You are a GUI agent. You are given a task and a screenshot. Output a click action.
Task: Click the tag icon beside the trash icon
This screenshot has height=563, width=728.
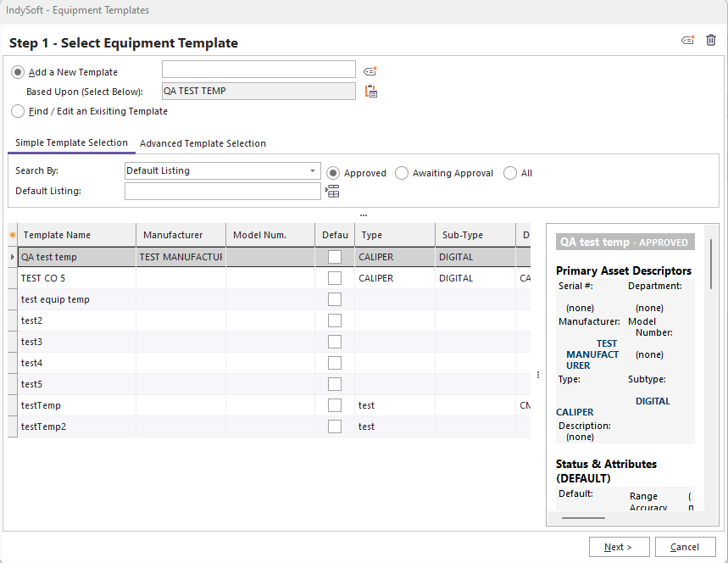(688, 40)
